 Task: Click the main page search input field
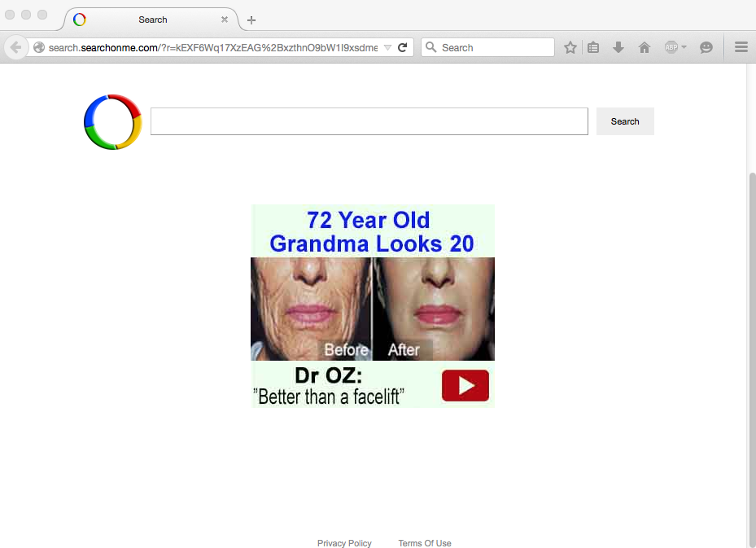369,121
